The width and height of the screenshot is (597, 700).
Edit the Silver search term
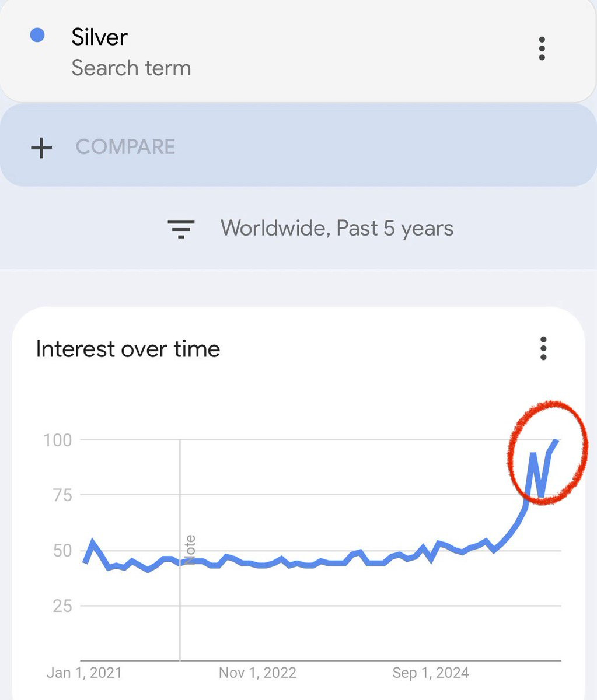click(100, 37)
